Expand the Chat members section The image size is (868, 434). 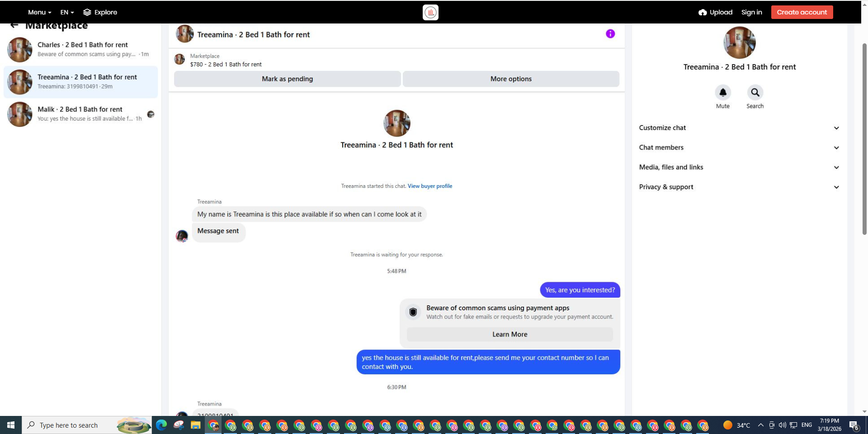pyautogui.click(x=740, y=148)
